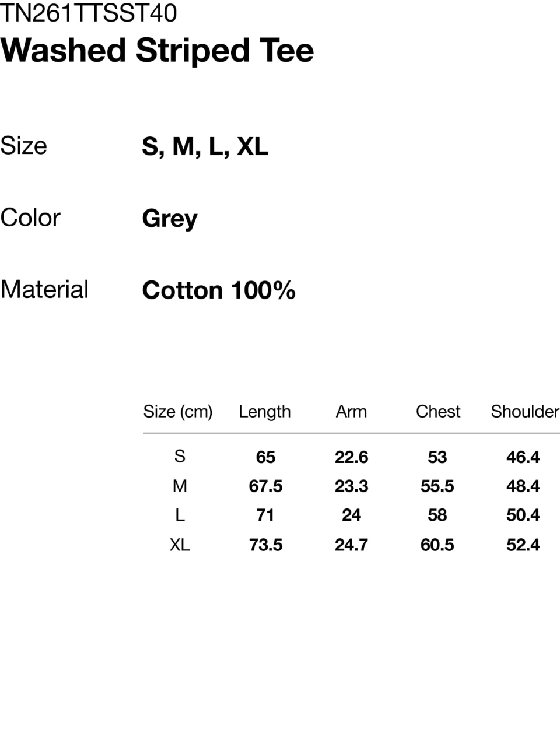
Task: Click the Color label
Action: (x=30, y=218)
